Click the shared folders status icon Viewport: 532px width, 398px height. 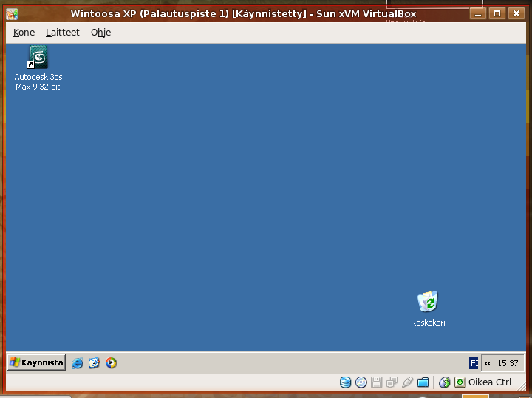tap(423, 382)
